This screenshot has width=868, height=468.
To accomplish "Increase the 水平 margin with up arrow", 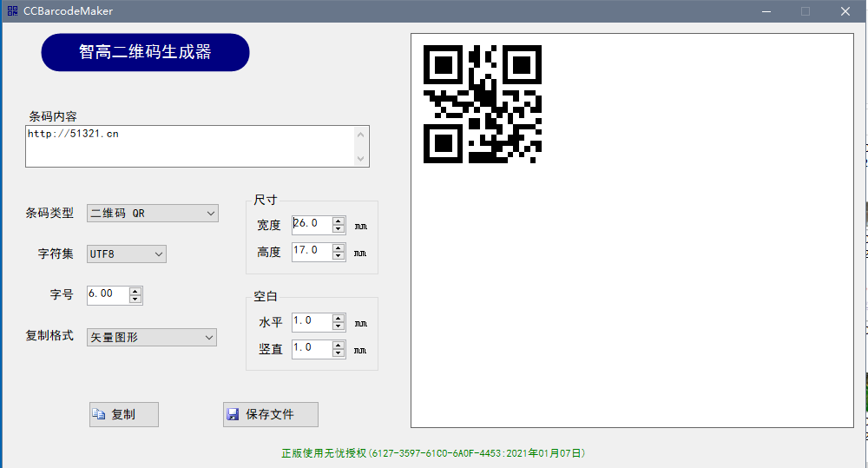I will click(x=339, y=319).
